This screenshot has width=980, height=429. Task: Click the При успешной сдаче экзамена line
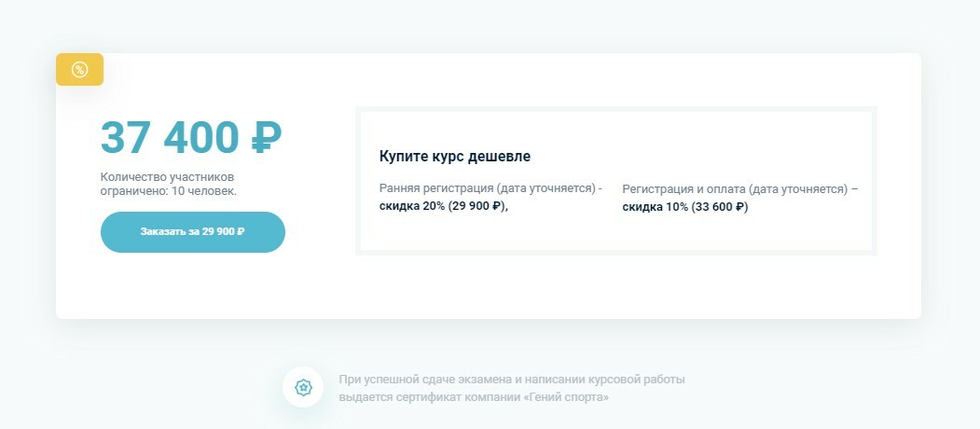pos(512,380)
